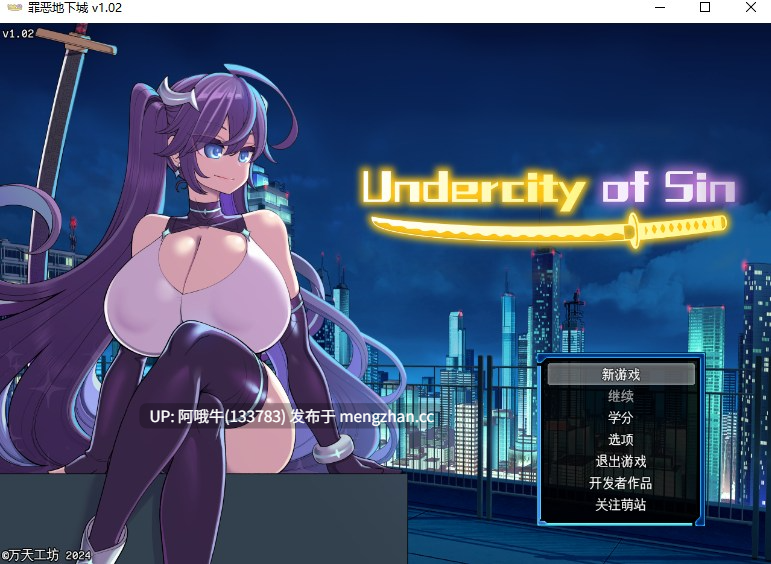The height and width of the screenshot is (564, 771).
Task: Click the game app icon in title bar
Action: [x=14, y=8]
